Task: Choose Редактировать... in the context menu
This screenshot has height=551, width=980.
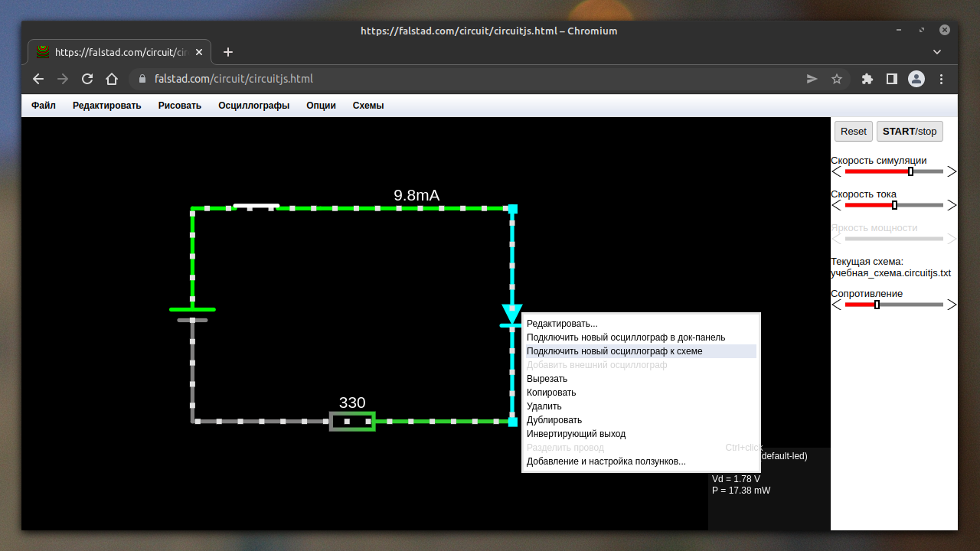Action: (x=562, y=324)
